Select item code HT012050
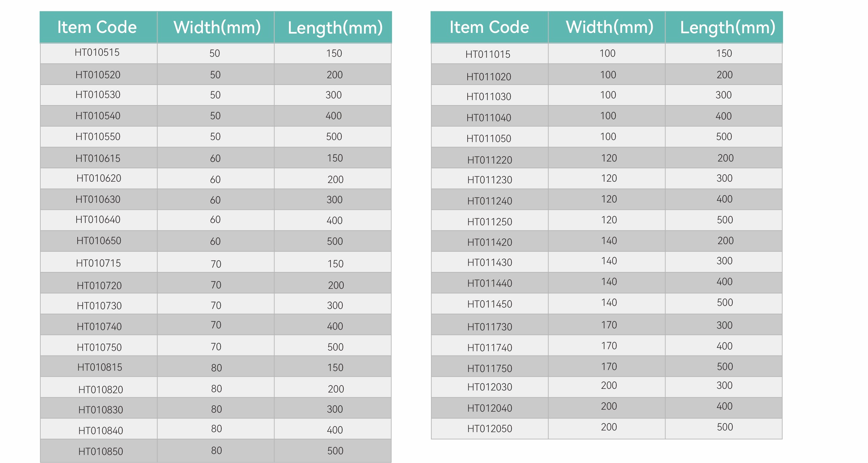 click(490, 429)
